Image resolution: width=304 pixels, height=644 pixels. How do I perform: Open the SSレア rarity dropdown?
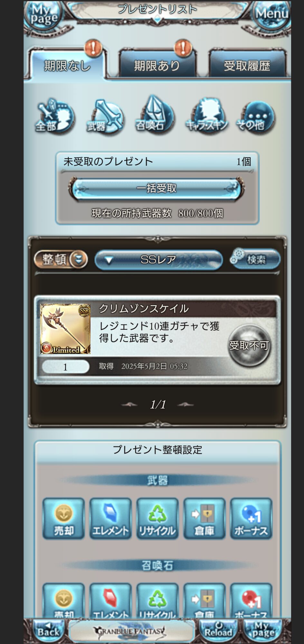[159, 260]
